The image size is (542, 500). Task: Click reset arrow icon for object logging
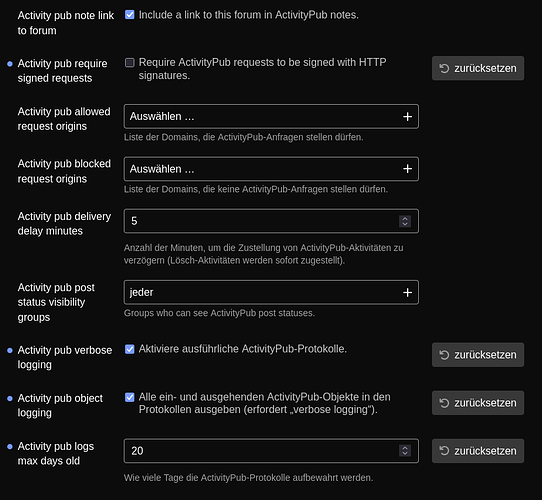[x=444, y=403]
